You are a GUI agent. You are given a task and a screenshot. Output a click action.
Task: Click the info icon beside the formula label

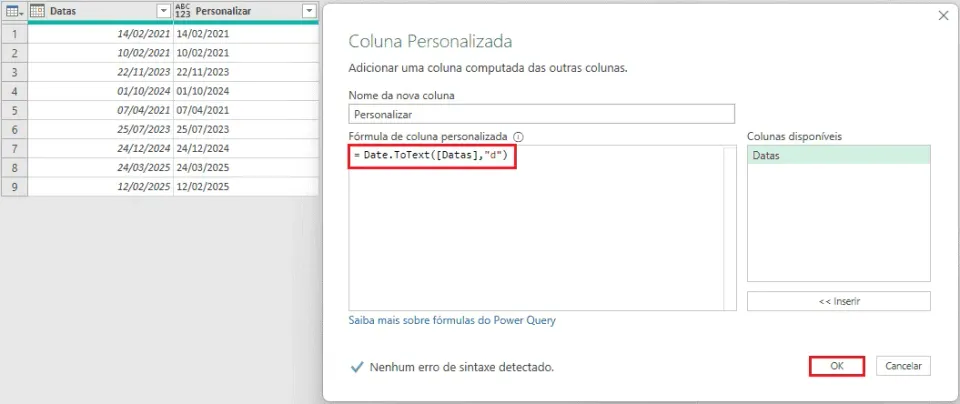coord(519,137)
